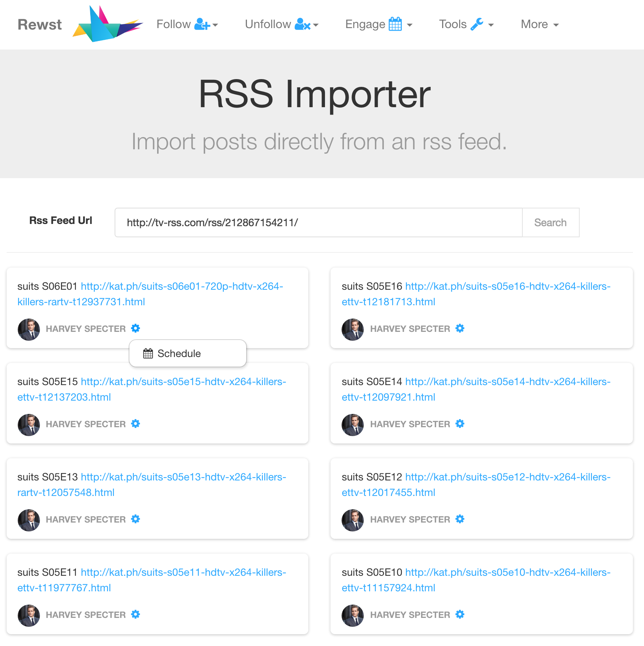This screenshot has width=644, height=646.
Task: Open gear settings on suits S05E12 card
Action: (x=460, y=519)
